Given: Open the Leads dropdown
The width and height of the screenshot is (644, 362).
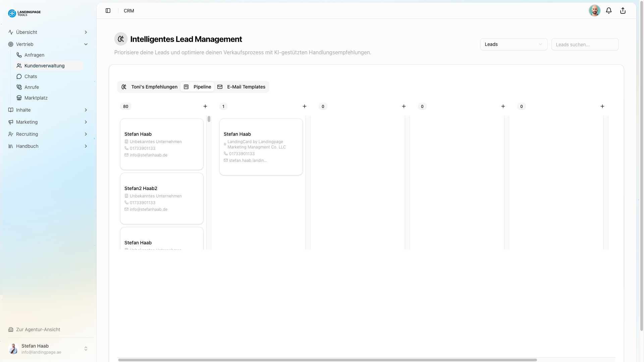Looking at the screenshot, I should point(514,44).
